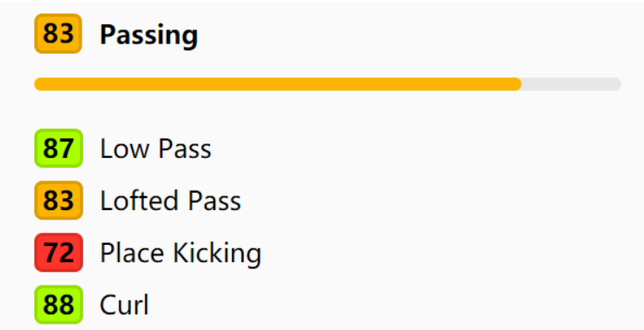Select the Place Kicking attribute label

[181, 254]
